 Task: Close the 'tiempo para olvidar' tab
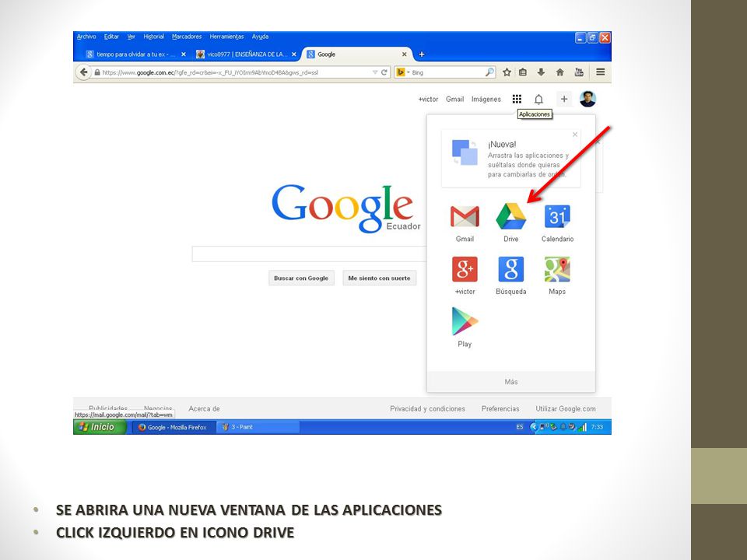(x=184, y=54)
